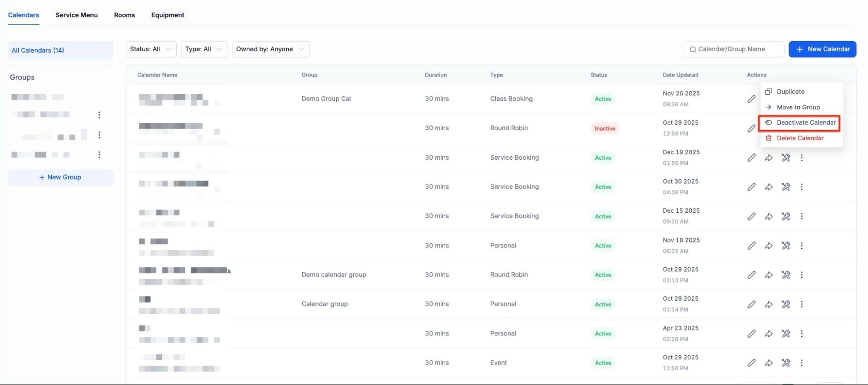868x385 pixels.
Task: Open three-dot menu in the Dec 19 2025 row
Action: [x=802, y=158]
